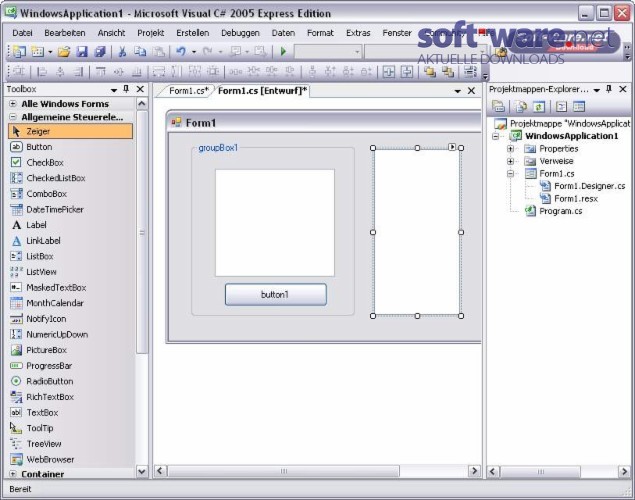Toggle auto-hide pin on Projektmappen-Explorer panel
The width and height of the screenshot is (635, 500).
[x=609, y=89]
